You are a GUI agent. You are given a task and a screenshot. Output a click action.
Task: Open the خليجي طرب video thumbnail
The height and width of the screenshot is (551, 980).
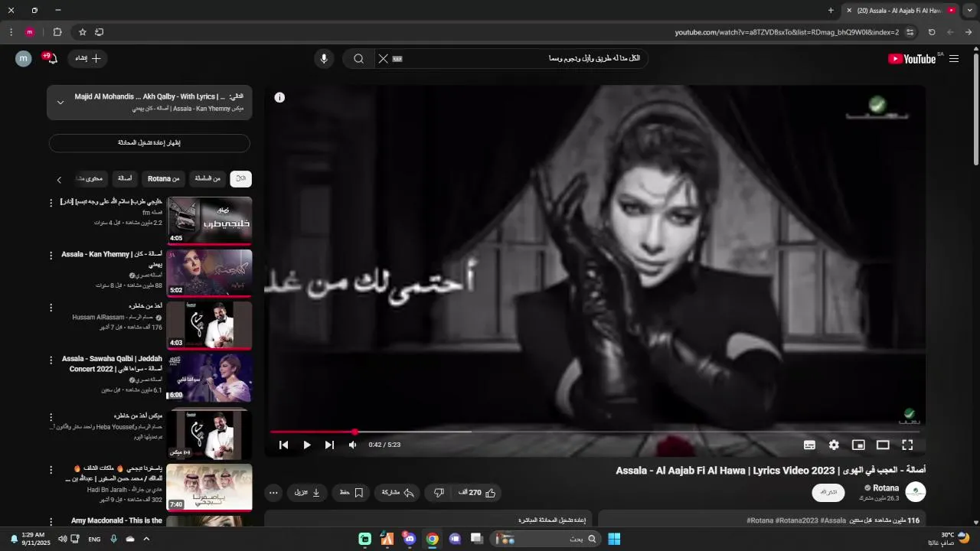209,220
